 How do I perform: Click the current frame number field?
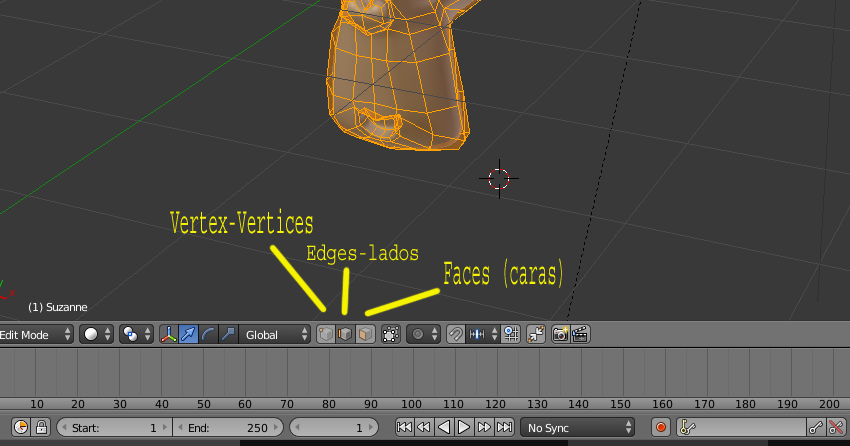pyautogui.click(x=334, y=428)
